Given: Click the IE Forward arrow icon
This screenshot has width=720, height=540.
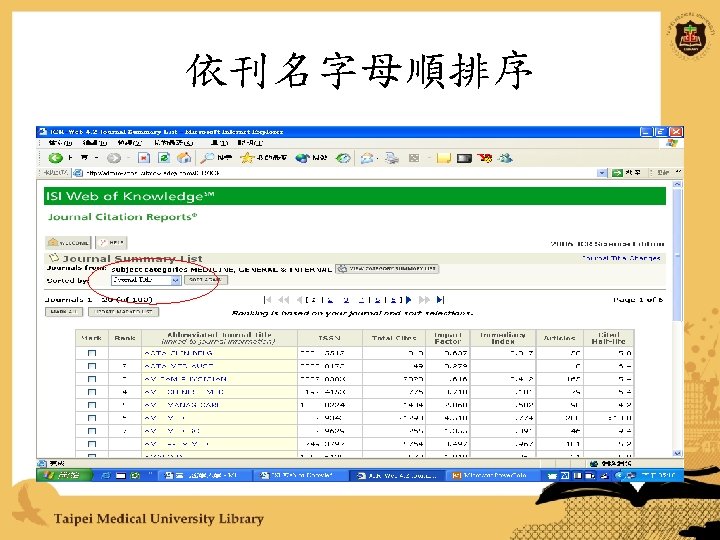Looking at the screenshot, I should tap(114, 158).
